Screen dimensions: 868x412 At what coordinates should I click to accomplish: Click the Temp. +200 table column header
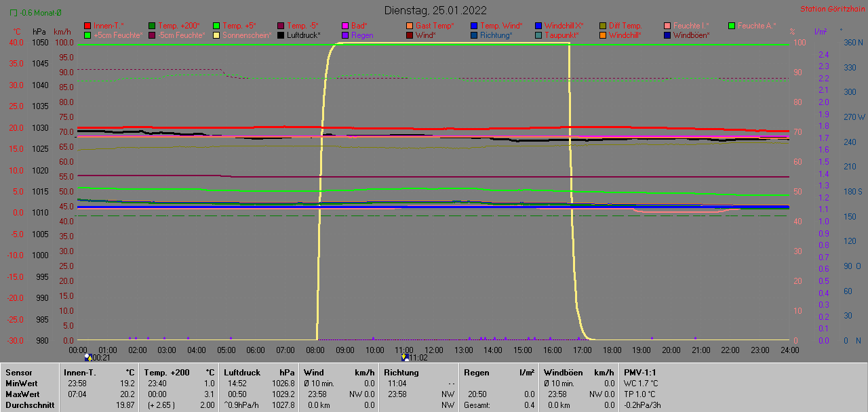pos(167,373)
